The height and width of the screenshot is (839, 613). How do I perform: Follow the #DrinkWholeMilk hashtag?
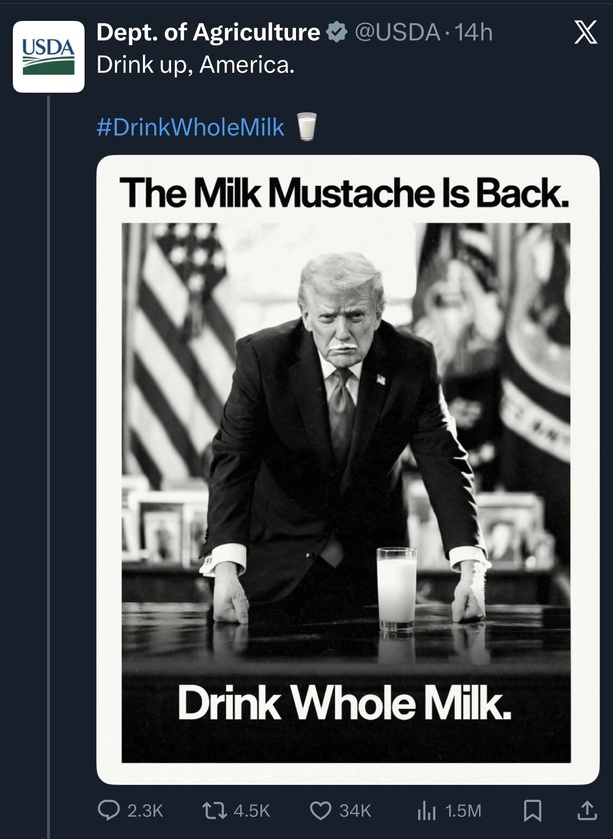[x=191, y=127]
